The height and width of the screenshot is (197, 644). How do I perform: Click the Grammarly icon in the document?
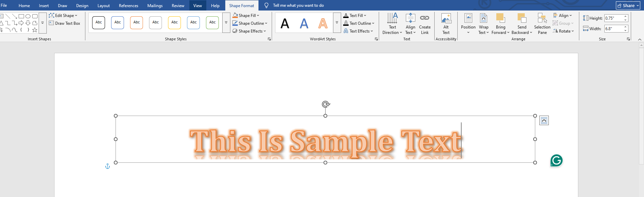(x=556, y=160)
